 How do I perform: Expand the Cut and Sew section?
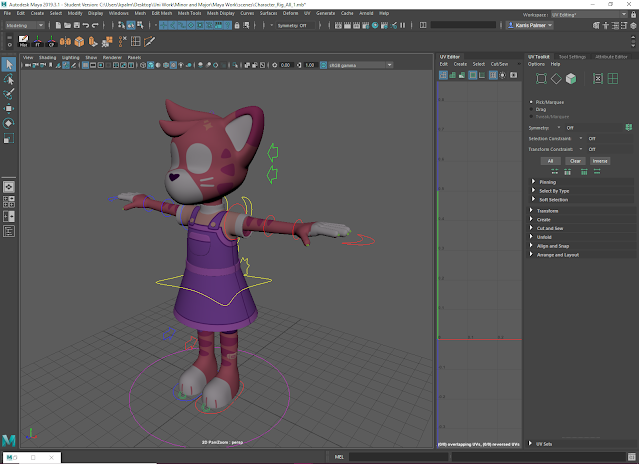point(581,228)
